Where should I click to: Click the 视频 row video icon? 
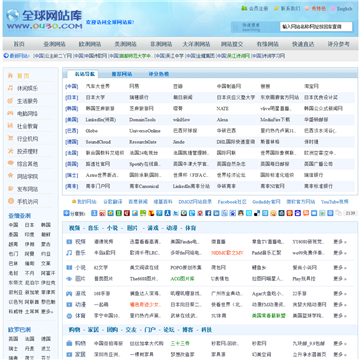(69, 241)
